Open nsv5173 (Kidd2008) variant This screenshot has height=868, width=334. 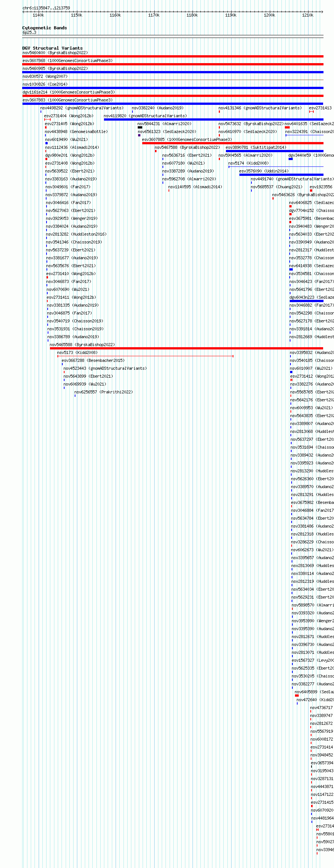[77, 352]
